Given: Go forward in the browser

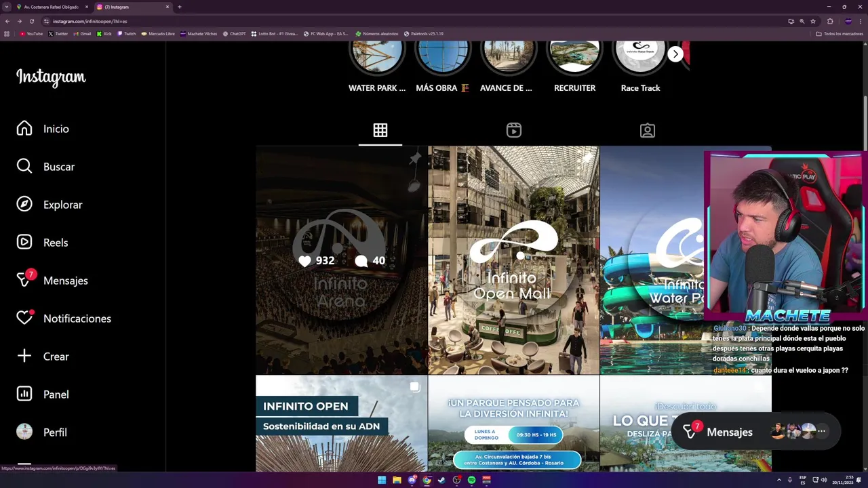Looking at the screenshot, I should click(x=19, y=21).
